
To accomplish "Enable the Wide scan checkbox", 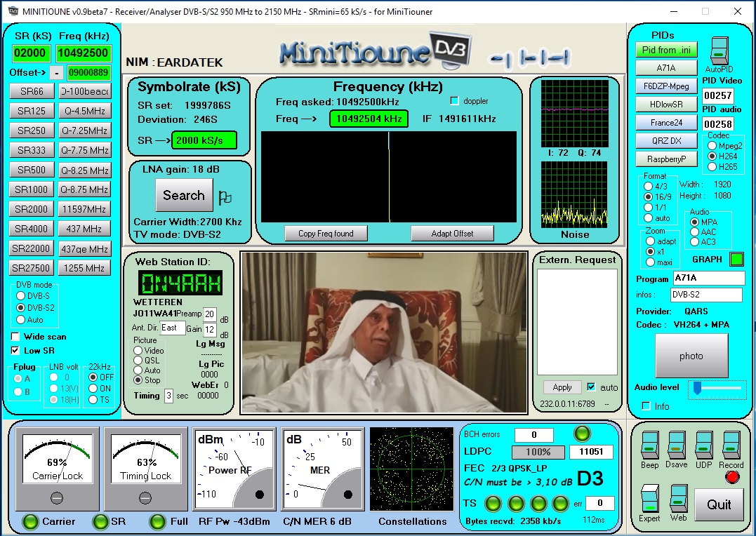I will click(16, 337).
